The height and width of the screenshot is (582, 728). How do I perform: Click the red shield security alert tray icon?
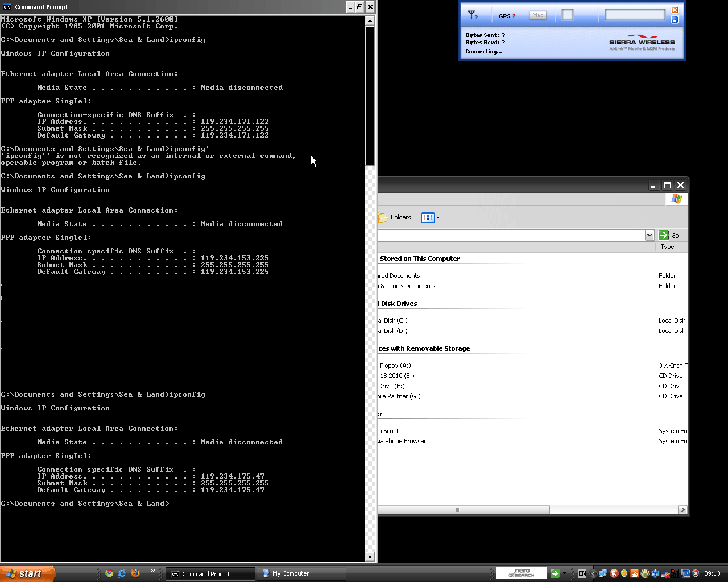(x=696, y=573)
